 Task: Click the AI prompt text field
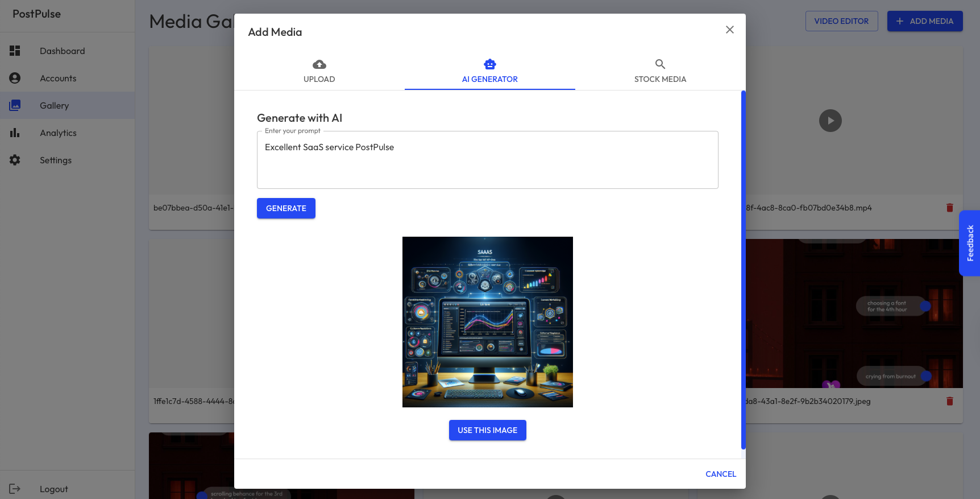coord(488,160)
